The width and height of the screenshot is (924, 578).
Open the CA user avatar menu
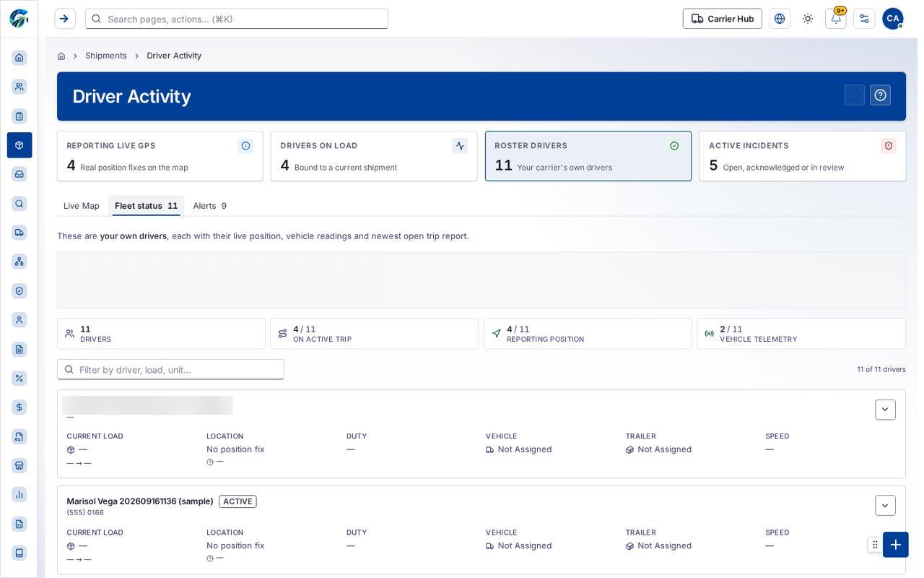click(893, 19)
